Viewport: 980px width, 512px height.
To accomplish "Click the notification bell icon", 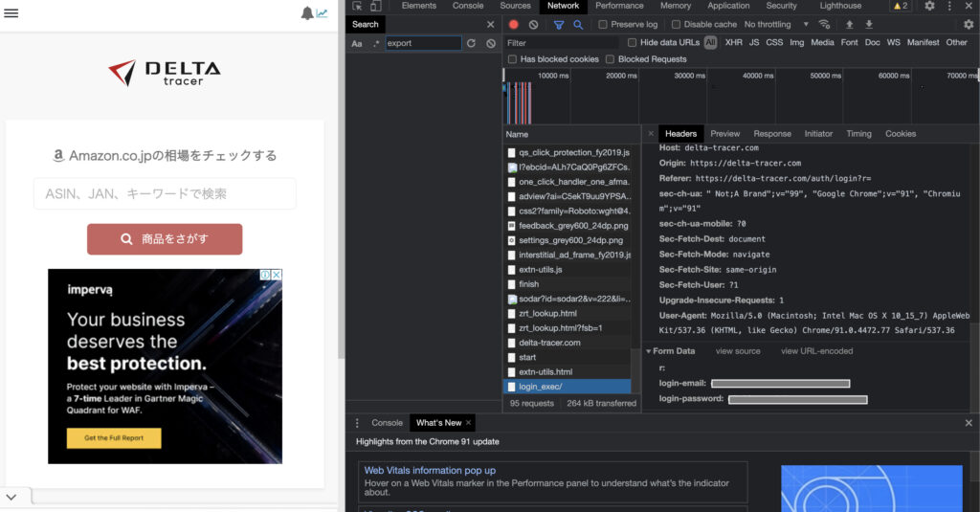I will coord(307,13).
